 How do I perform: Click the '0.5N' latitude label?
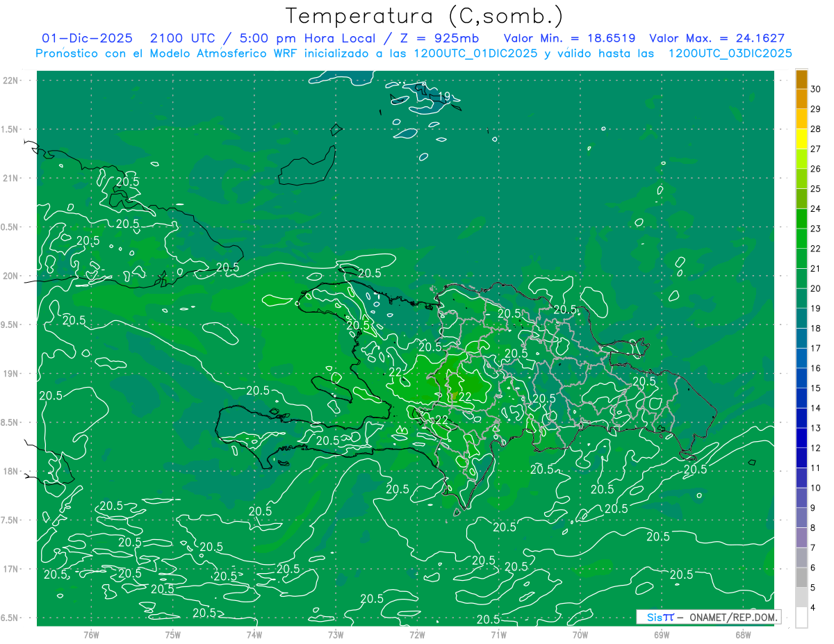coord(10,227)
